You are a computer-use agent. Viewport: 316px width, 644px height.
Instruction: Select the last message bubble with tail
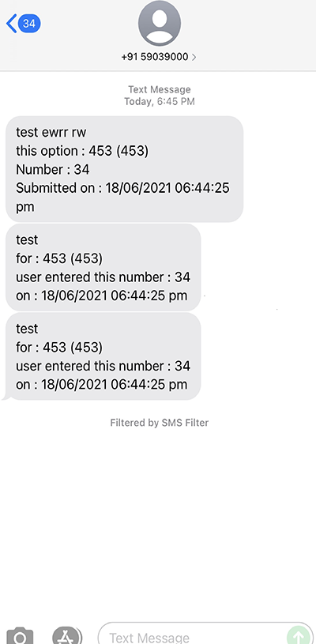(x=102, y=356)
